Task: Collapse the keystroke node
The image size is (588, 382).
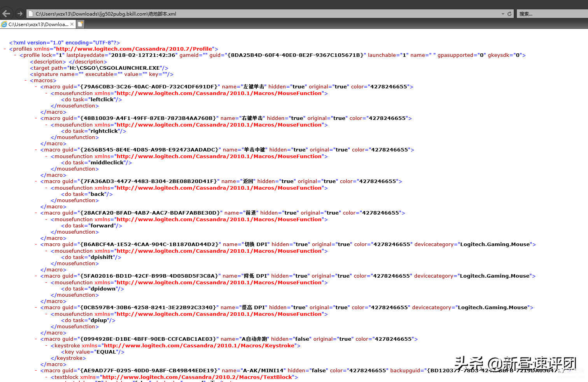Action: point(47,346)
